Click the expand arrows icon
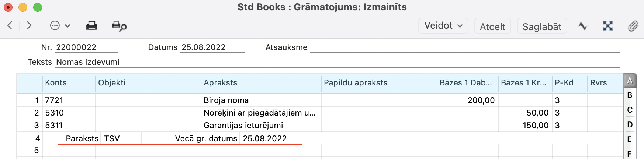 [608, 26]
